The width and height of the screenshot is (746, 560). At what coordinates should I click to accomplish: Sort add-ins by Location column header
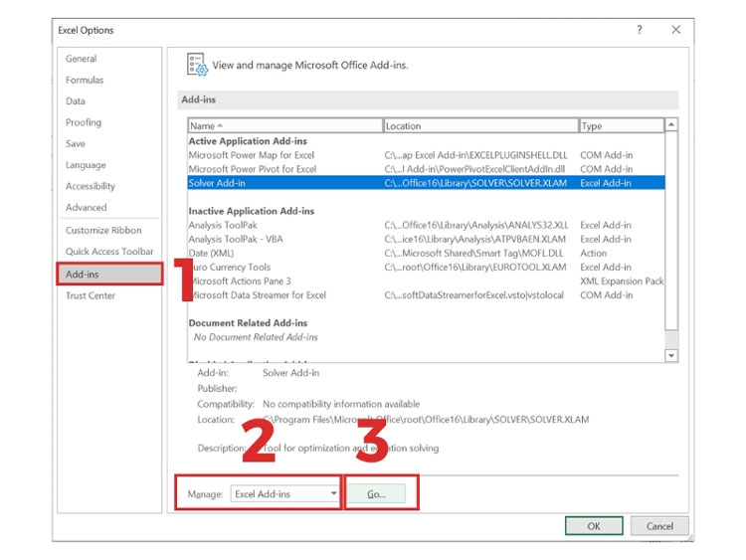480,125
